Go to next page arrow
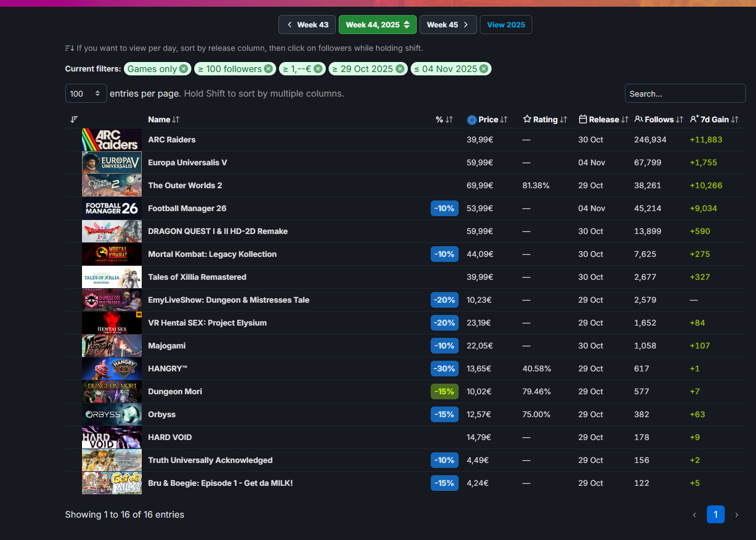756x540 pixels. 737,515
